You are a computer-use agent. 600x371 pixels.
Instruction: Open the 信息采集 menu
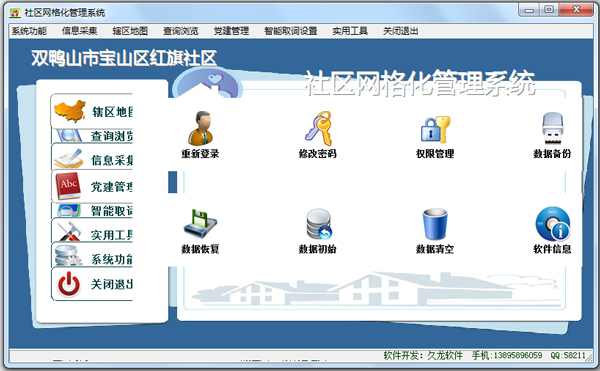[x=80, y=31]
